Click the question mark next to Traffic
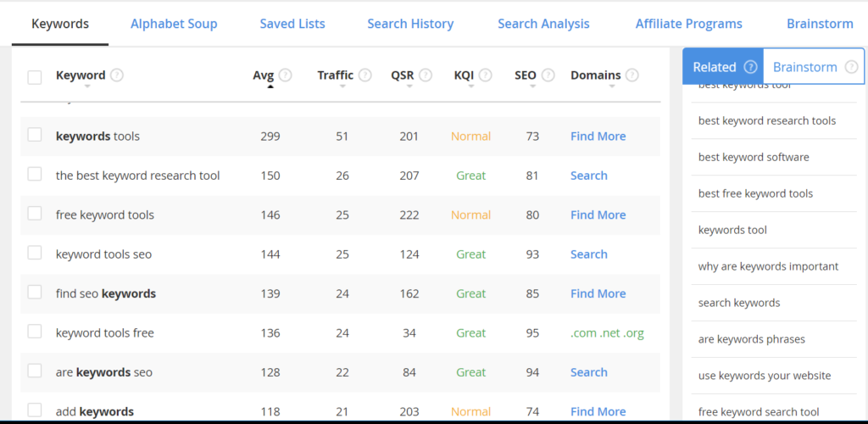868x424 pixels. point(364,75)
